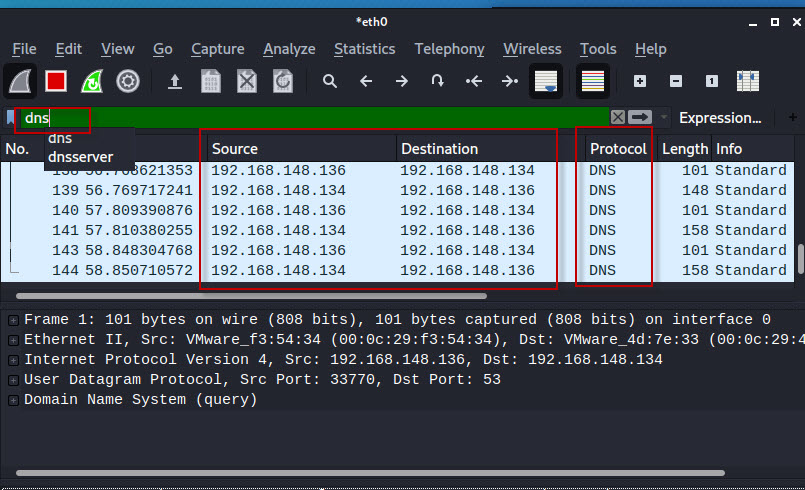Screen dimensions: 805x490
Task: Select packet 141 in the list
Action: pos(397,230)
